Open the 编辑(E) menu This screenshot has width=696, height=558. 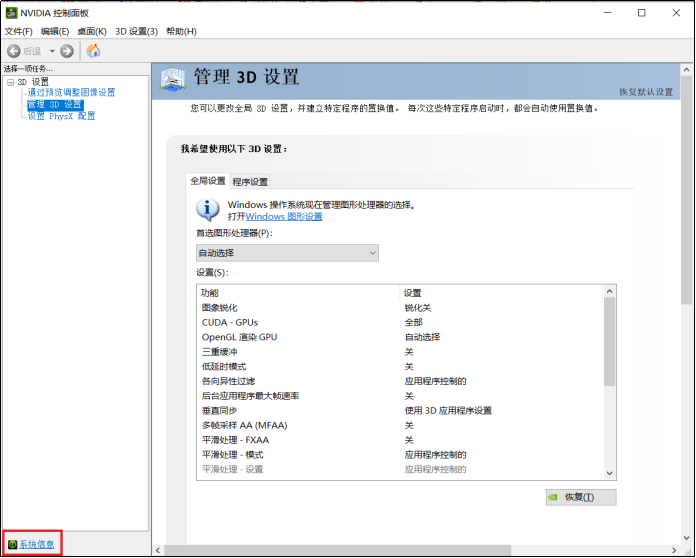pyautogui.click(x=55, y=32)
